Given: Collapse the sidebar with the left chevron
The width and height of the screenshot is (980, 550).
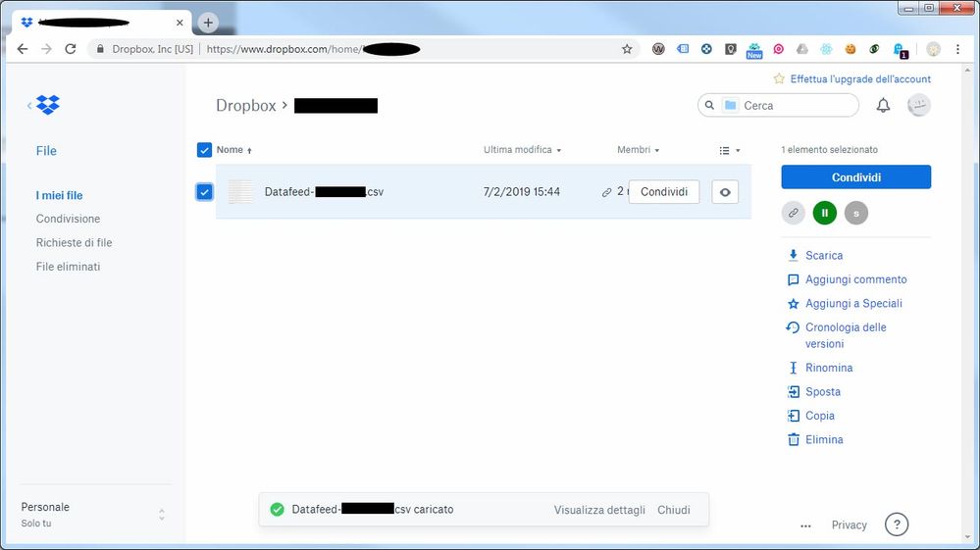Looking at the screenshot, I should coord(28,105).
